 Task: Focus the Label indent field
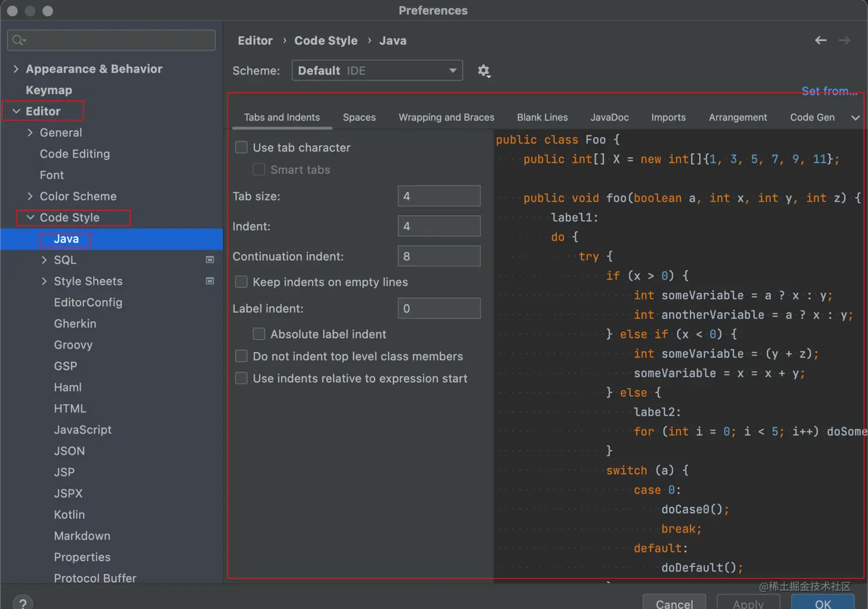439,308
